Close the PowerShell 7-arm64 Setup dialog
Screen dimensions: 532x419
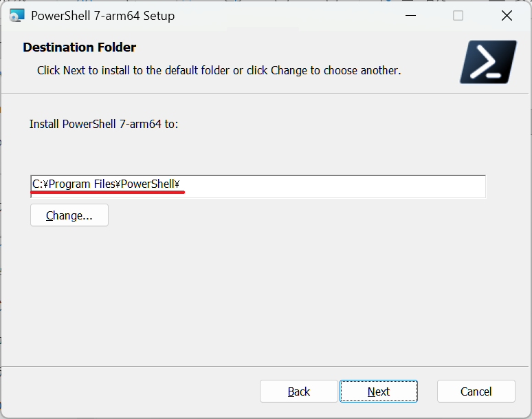coord(507,16)
